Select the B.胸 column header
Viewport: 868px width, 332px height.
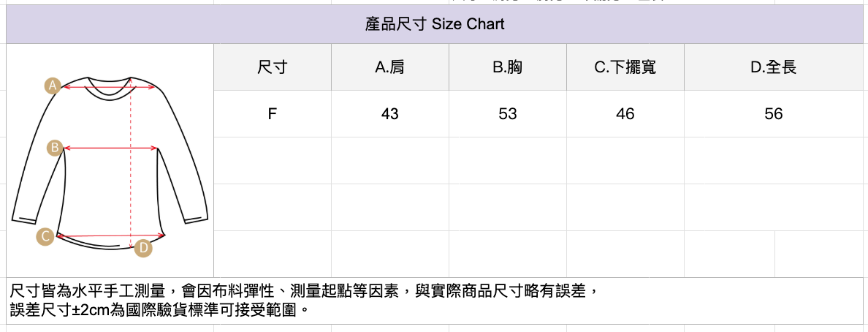click(507, 67)
